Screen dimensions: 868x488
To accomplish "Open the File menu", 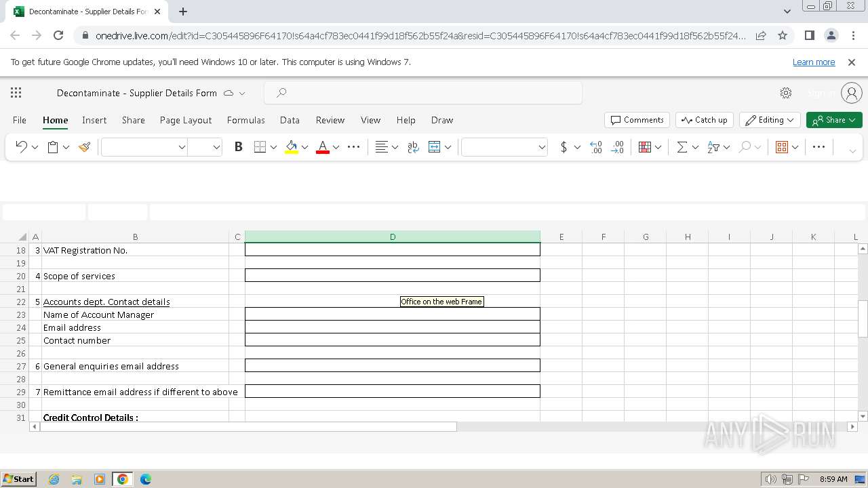I will pyautogui.click(x=20, y=120).
